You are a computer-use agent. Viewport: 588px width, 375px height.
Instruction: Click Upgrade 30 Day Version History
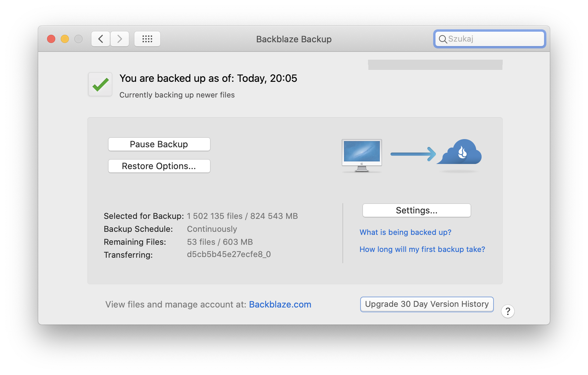click(426, 304)
